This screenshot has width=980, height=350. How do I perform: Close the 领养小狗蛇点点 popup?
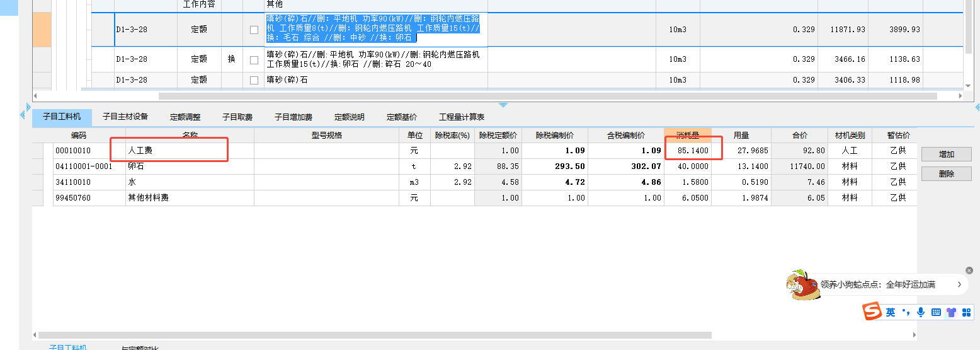coord(969,271)
